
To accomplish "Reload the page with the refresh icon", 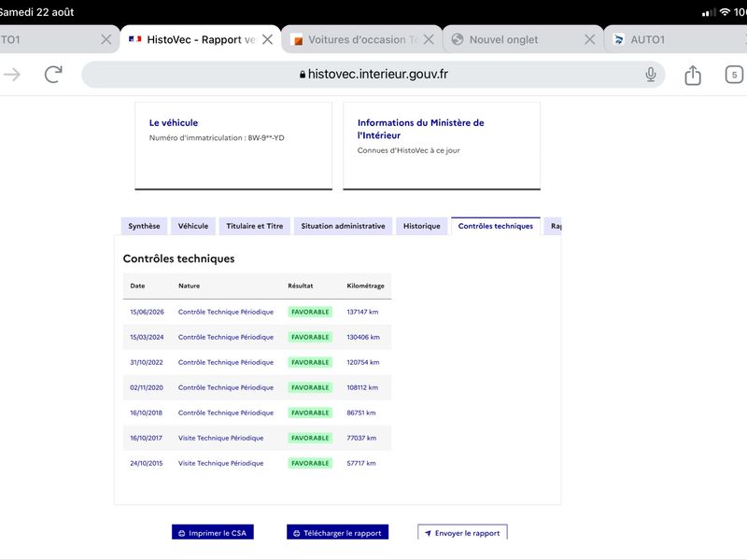I will click(53, 75).
